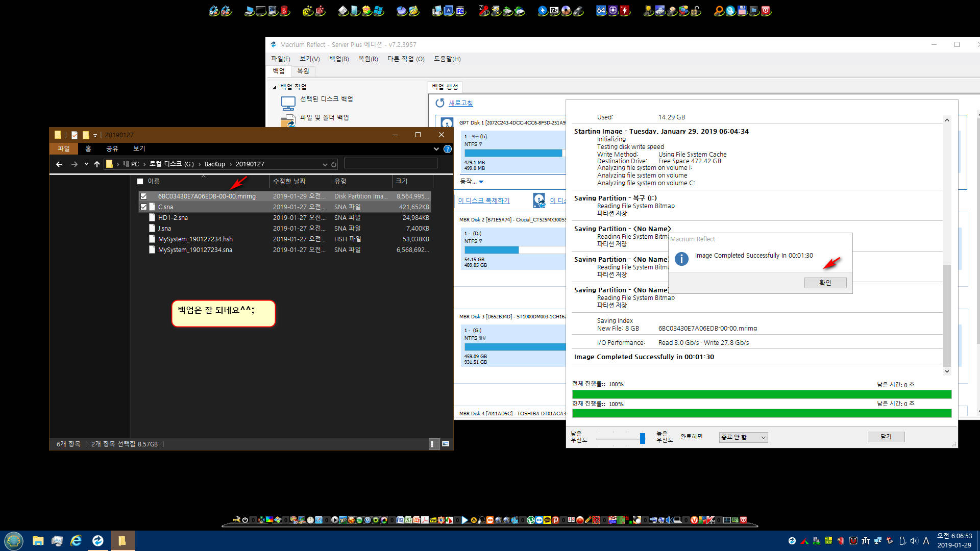Go forward using the Explorer forward arrow
Screen dimensions: 980x551
pos(75,164)
